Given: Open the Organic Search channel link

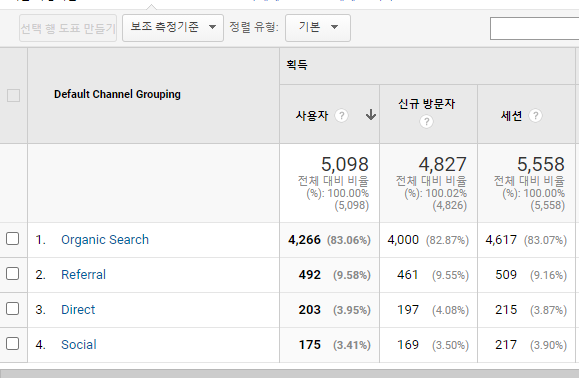Looking at the screenshot, I should (105, 240).
